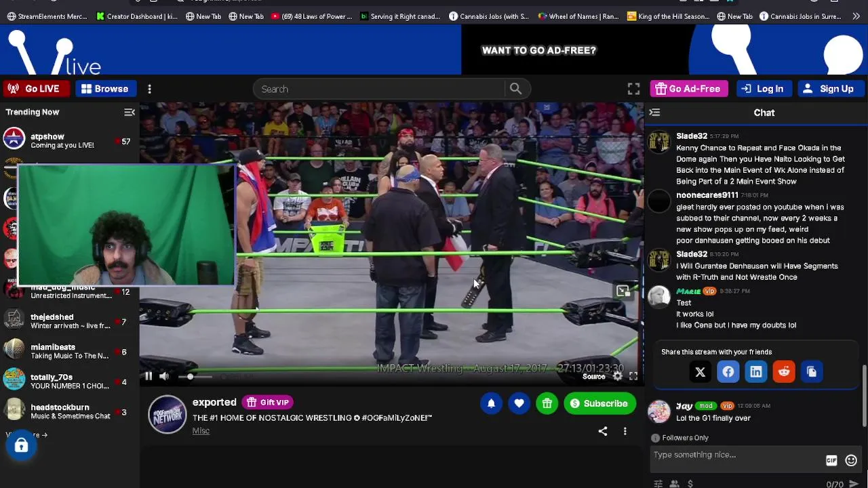The width and height of the screenshot is (868, 488).
Task: Open the King of the Hill Season bookmark
Action: [x=669, y=16]
